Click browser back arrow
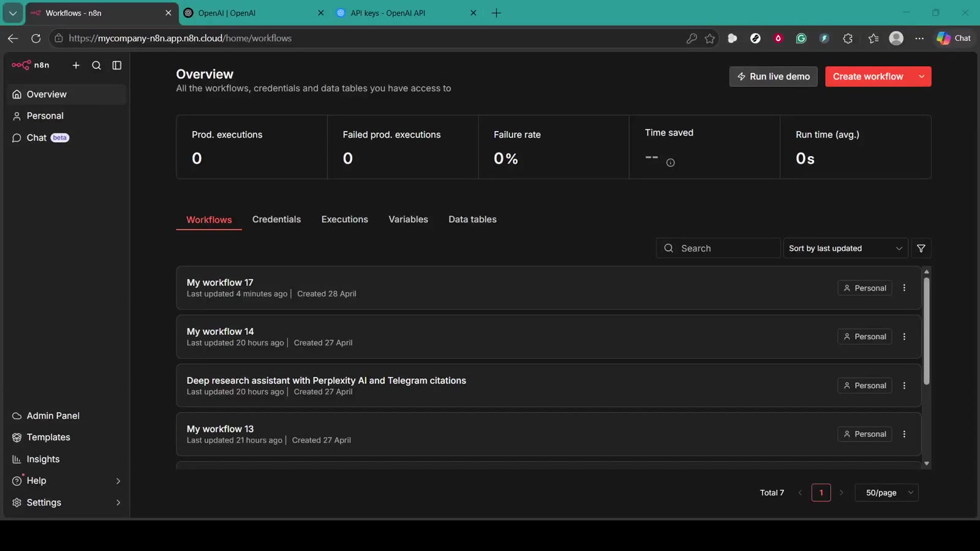 [13, 38]
